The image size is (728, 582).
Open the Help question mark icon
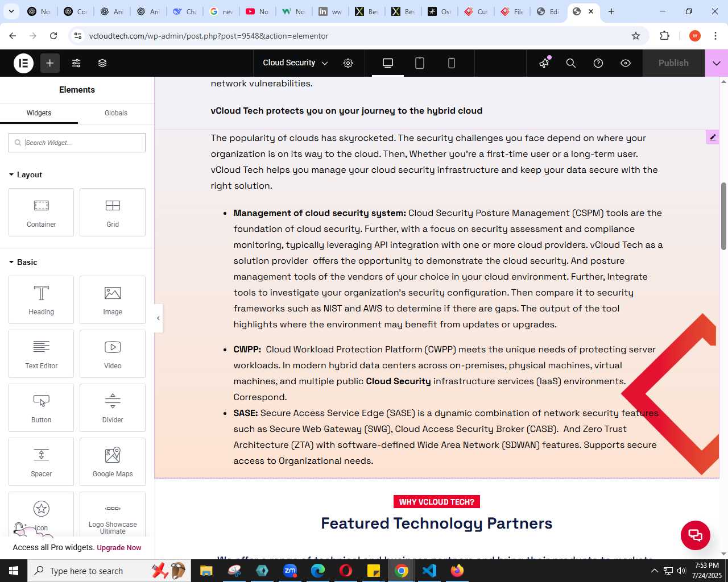click(598, 63)
